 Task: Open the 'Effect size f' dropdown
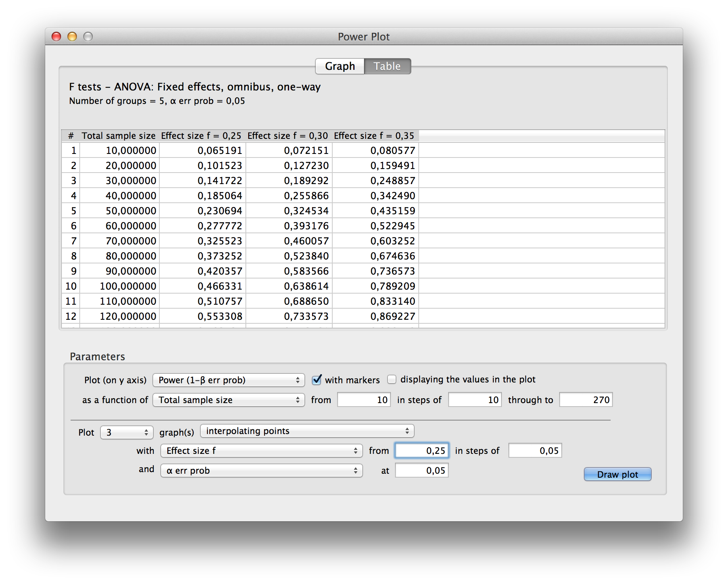tap(262, 451)
